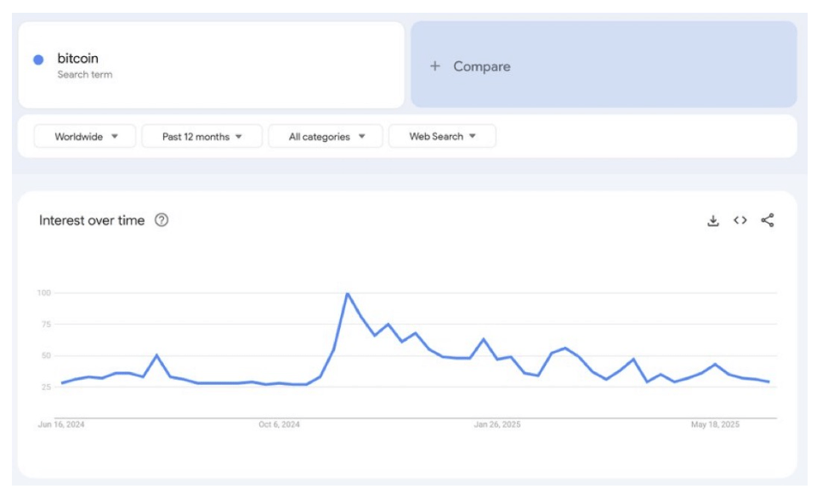817x504 pixels.
Task: Click the Interest over time heading
Action: (x=92, y=221)
